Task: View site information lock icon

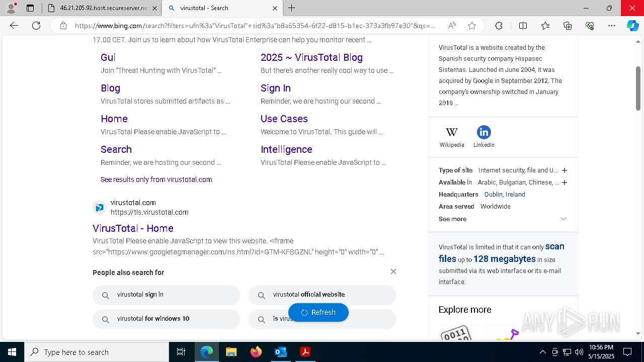Action: 63,26
